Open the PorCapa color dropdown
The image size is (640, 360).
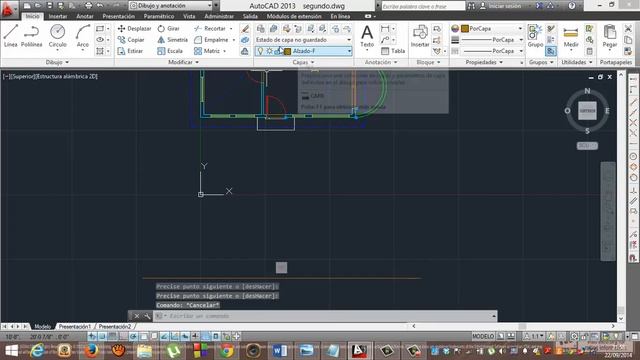point(492,29)
